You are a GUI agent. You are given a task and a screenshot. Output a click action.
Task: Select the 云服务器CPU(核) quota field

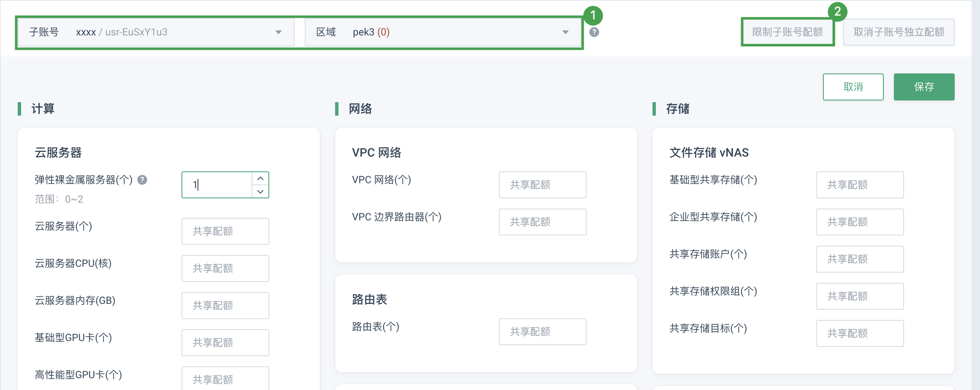click(225, 268)
